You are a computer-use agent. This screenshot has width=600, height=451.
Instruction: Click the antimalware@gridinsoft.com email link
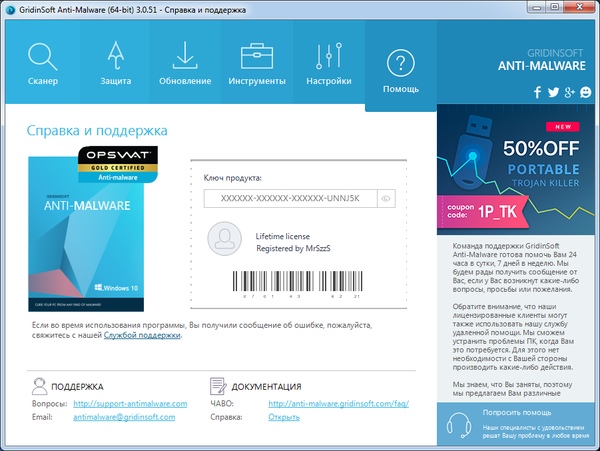click(130, 417)
